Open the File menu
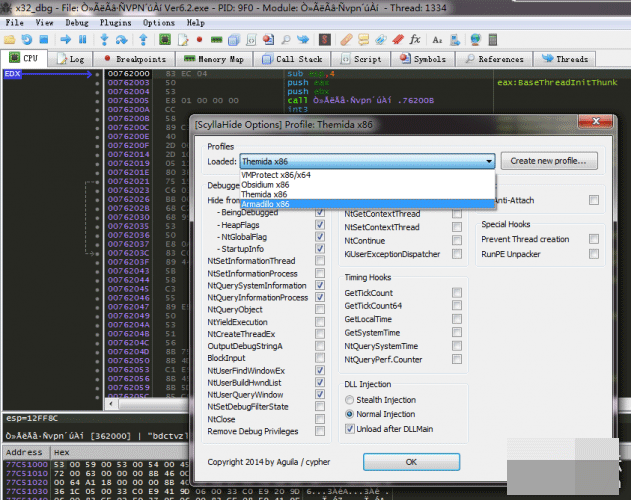Viewport: 631px width, 500px height. pyautogui.click(x=14, y=23)
